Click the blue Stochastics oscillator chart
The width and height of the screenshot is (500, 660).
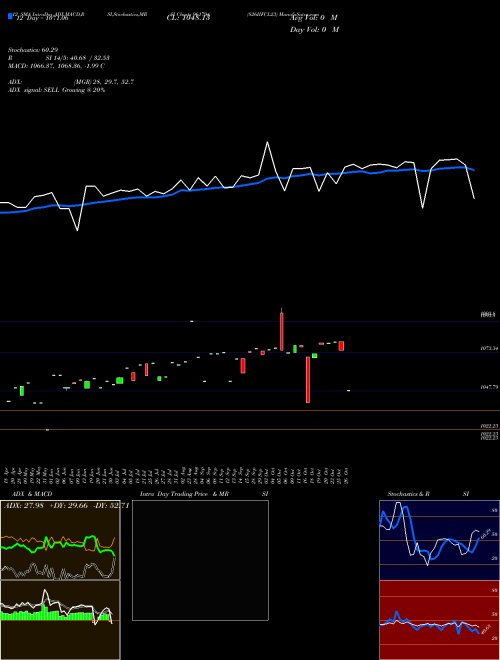[439, 540]
